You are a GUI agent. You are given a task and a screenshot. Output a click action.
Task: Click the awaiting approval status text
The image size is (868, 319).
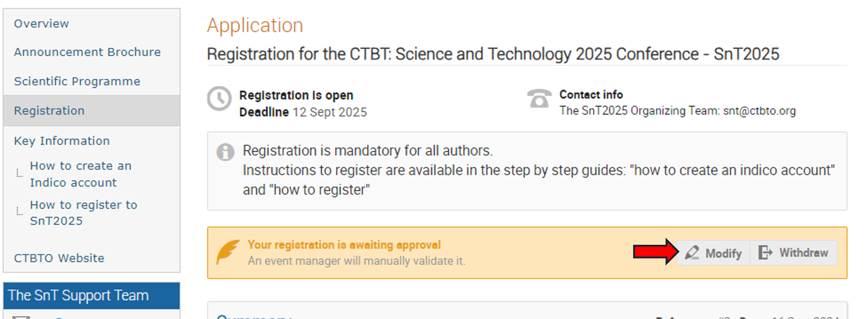(x=344, y=245)
